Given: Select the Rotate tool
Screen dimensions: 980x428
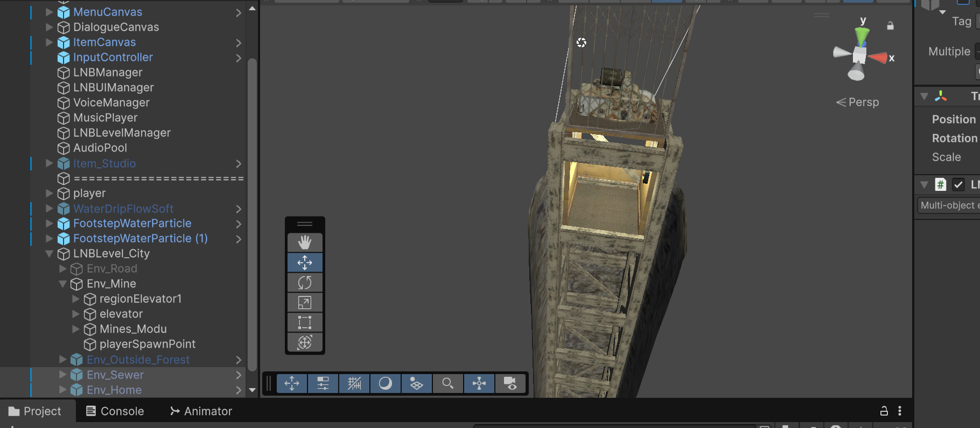Looking at the screenshot, I should (305, 282).
